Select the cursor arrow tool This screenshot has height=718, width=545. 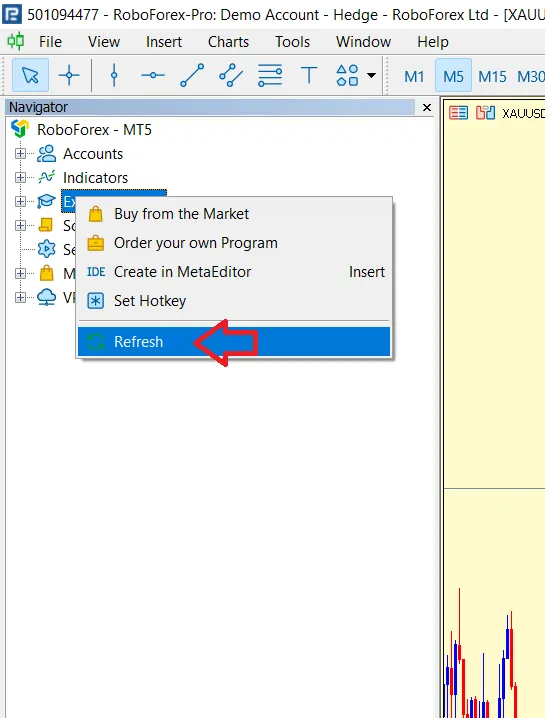30,75
